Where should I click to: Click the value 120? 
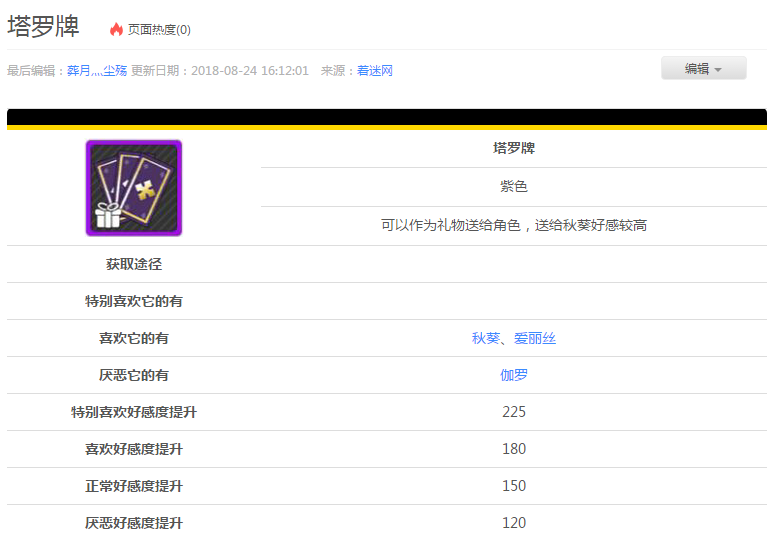(x=514, y=523)
